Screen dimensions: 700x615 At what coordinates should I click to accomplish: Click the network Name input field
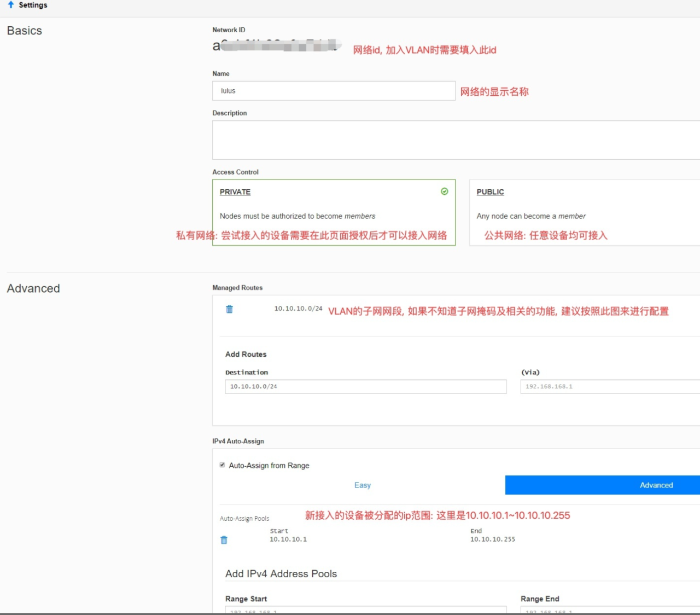coord(334,91)
